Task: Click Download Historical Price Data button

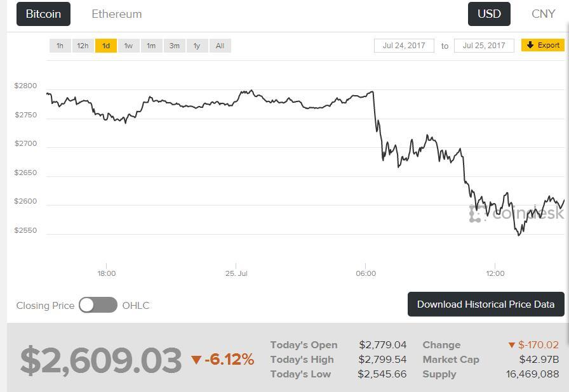Action: [x=486, y=304]
